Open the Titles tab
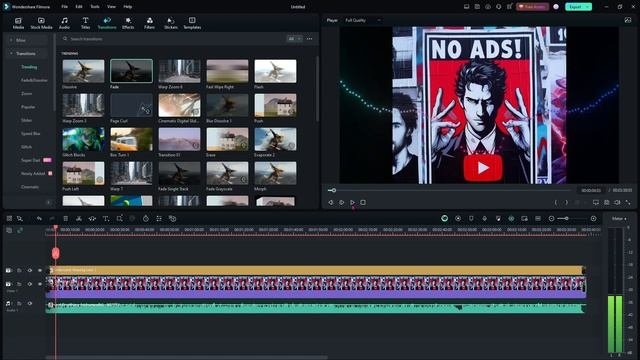 click(x=85, y=23)
